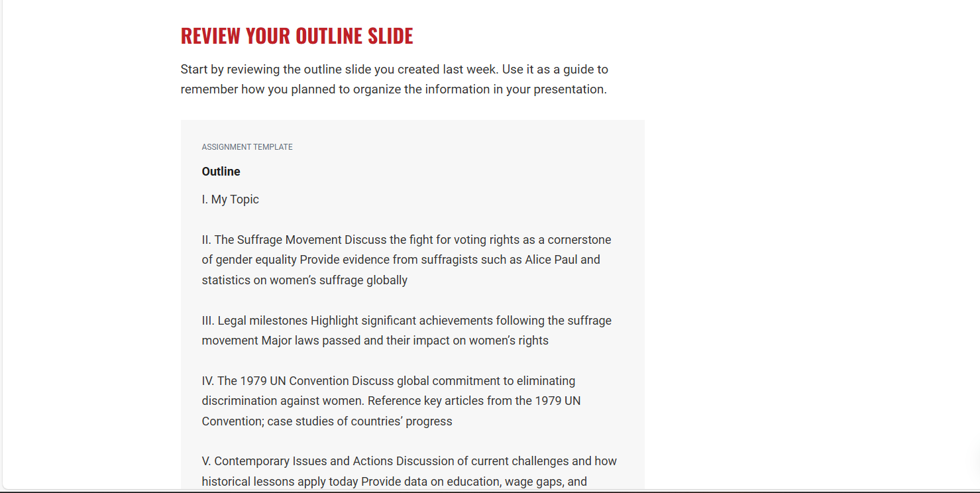Image resolution: width=980 pixels, height=493 pixels.
Task: Click the "Review Your Outline Slide" heading
Action: click(x=297, y=36)
